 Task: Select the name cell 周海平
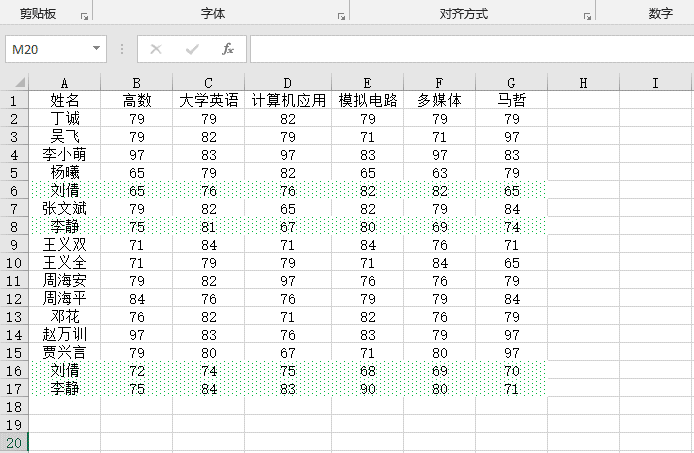(65, 299)
